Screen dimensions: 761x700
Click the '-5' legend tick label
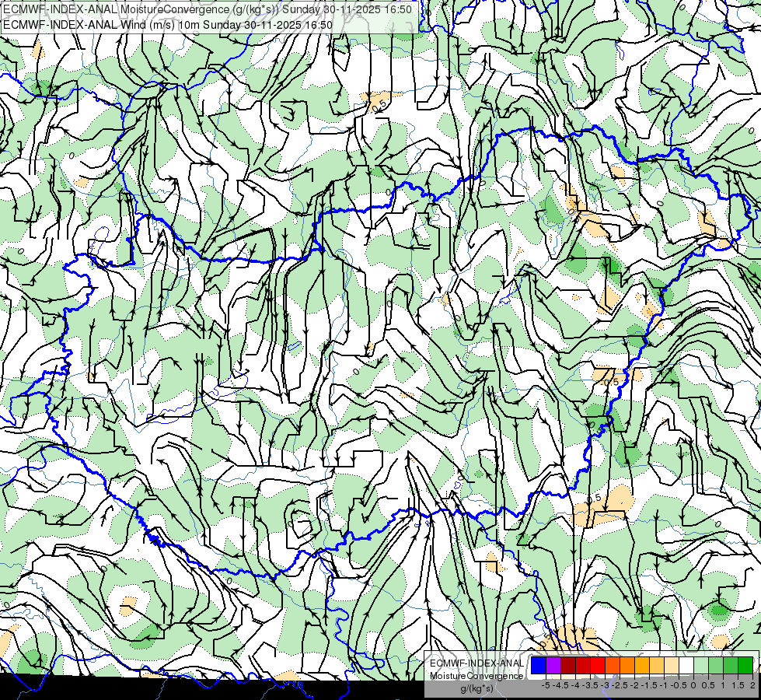coord(546,685)
